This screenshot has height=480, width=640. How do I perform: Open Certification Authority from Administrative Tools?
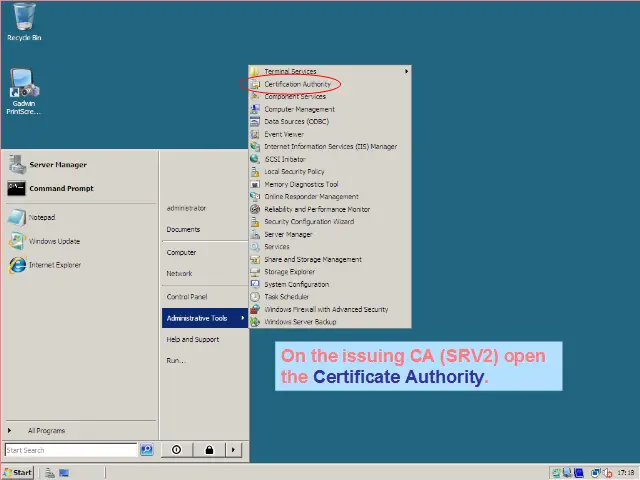[297, 84]
